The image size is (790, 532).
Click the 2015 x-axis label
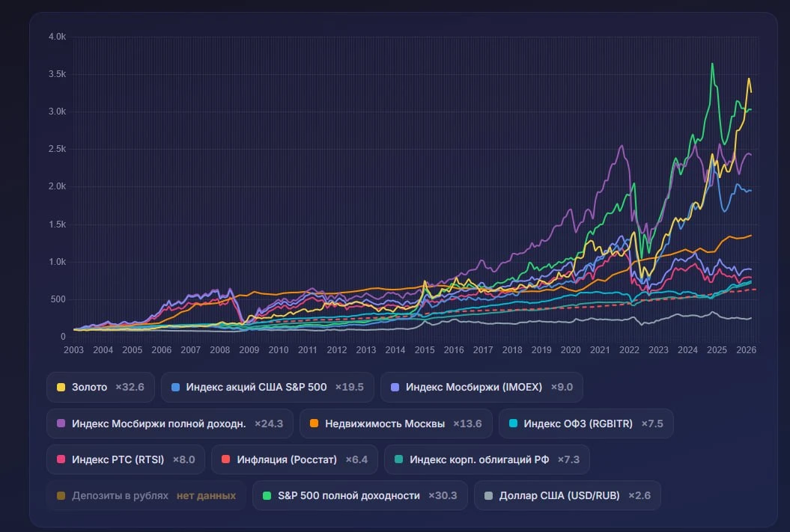click(425, 349)
